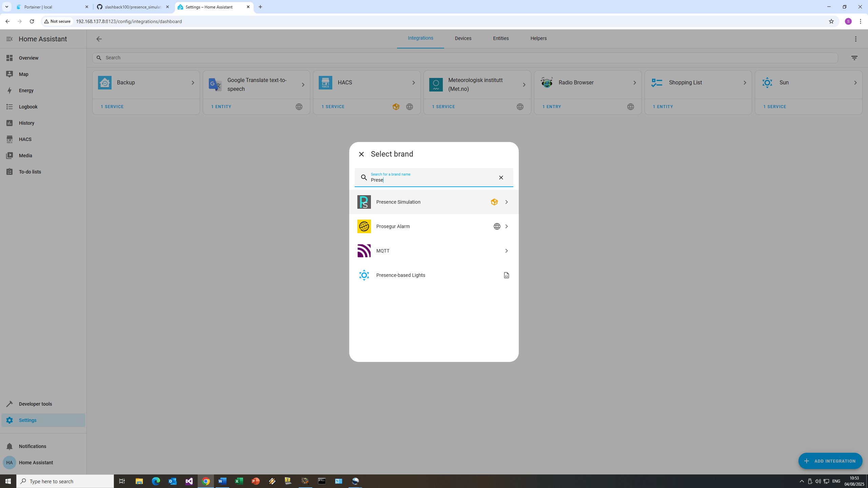Open File Explorer from the taskbar

[x=139, y=481]
